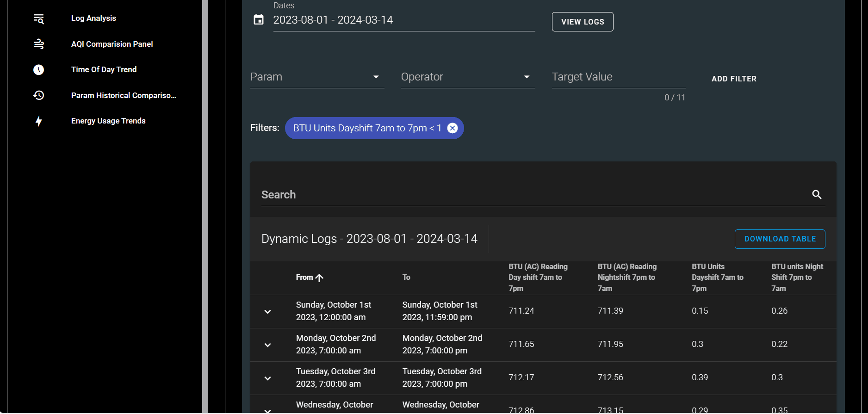Viewport: 868px width, 414px height.
Task: Focus the Target Value input field
Action: tap(618, 77)
